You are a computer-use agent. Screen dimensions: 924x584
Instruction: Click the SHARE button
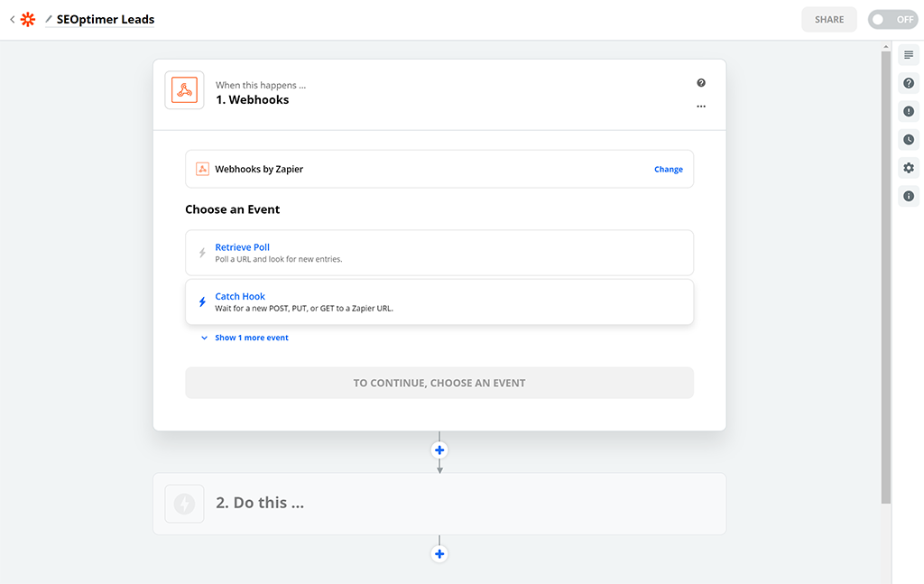(828, 20)
